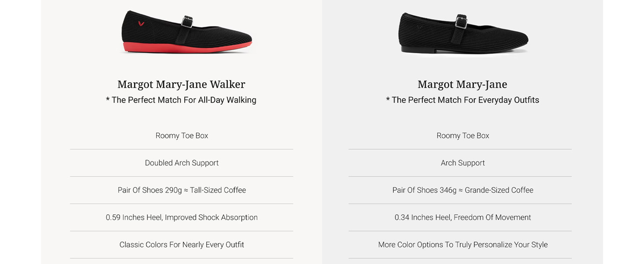Click the red sole of the Walker shoe
This screenshot has height=264, width=644.
click(x=185, y=47)
